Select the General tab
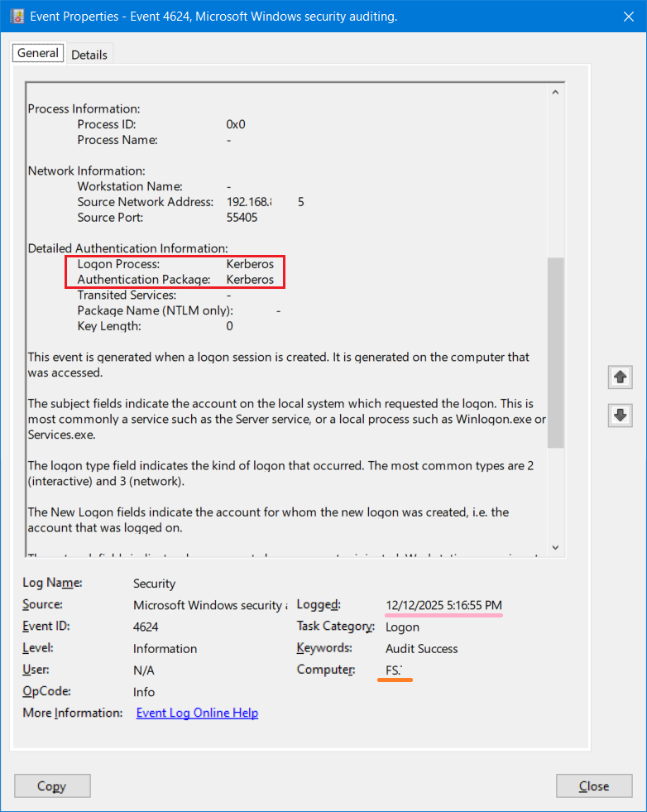Image resolution: width=647 pixels, height=812 pixels. click(38, 53)
